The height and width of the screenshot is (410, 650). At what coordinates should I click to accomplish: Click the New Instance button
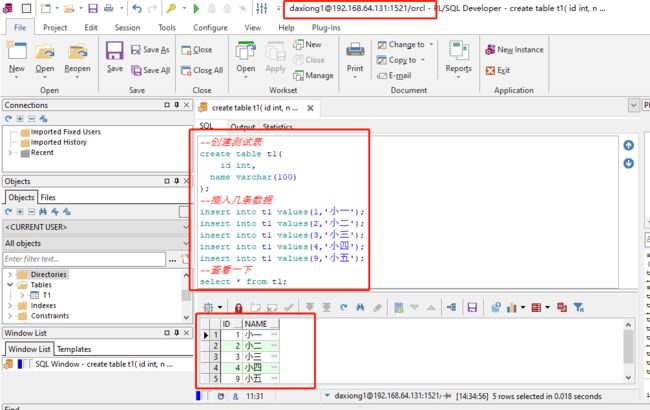click(514, 50)
